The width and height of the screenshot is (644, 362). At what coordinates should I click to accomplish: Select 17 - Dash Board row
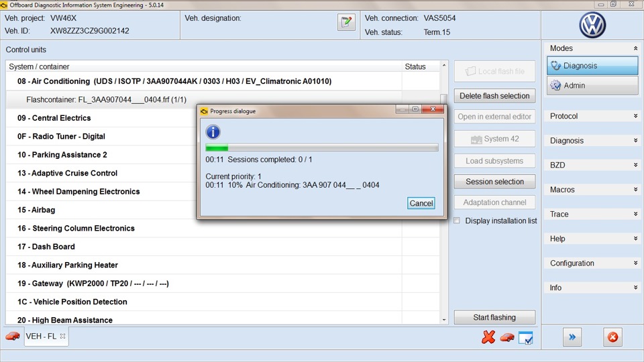point(203,247)
